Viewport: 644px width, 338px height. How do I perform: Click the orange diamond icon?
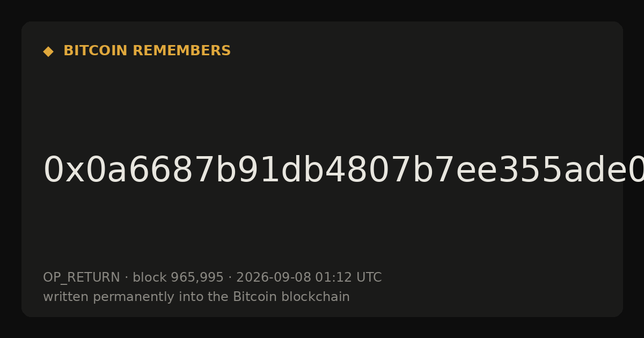click(48, 52)
